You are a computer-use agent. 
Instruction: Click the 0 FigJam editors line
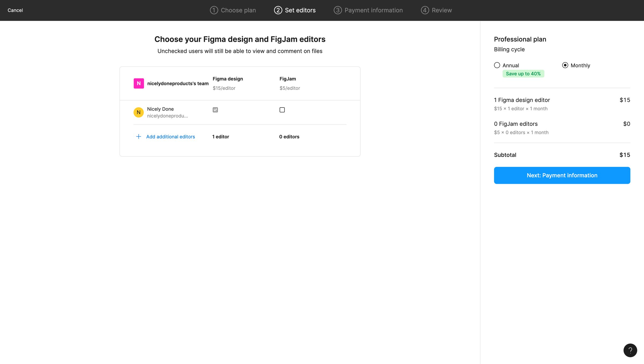(x=516, y=124)
